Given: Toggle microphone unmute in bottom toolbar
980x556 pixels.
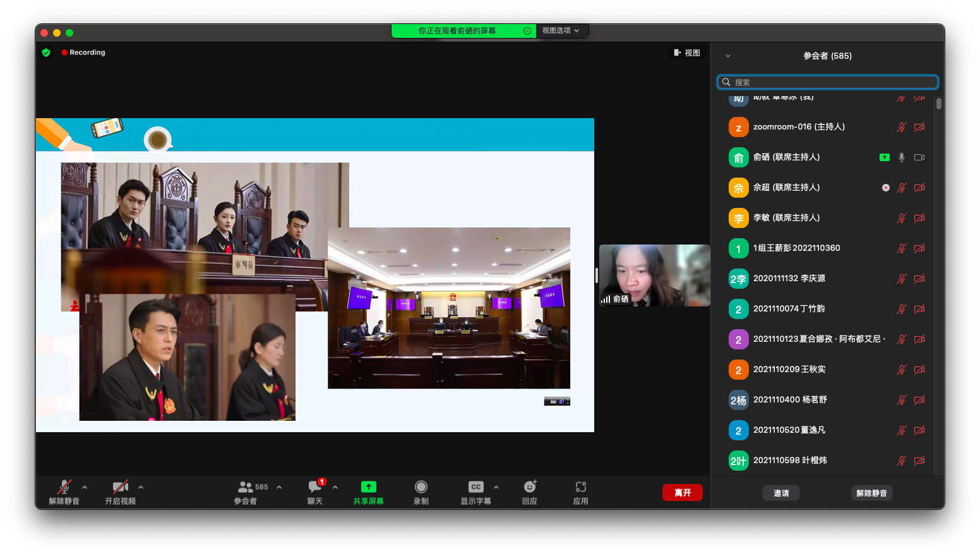Looking at the screenshot, I should click(x=64, y=487).
